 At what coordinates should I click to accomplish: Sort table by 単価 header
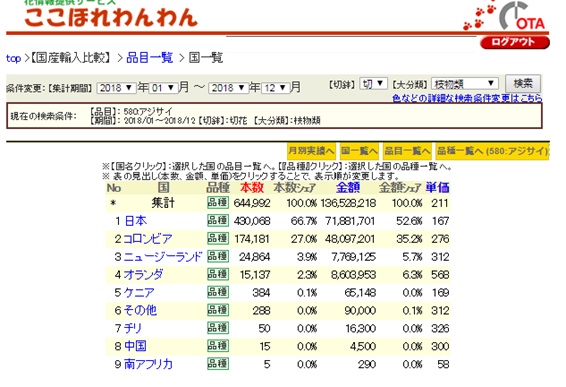click(437, 187)
